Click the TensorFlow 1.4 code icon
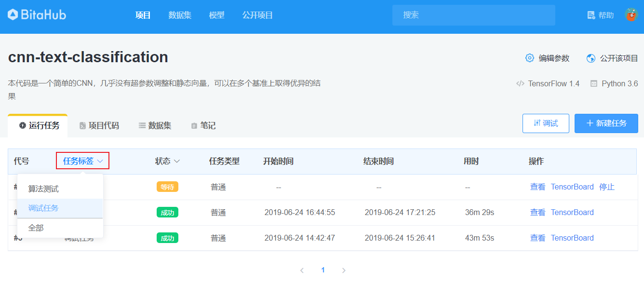 click(520, 83)
